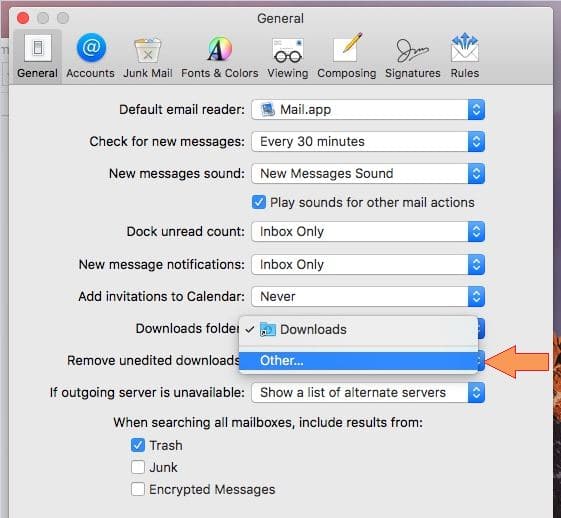The image size is (561, 518).
Task: Open the Accounts preferences icon
Action: tap(91, 47)
